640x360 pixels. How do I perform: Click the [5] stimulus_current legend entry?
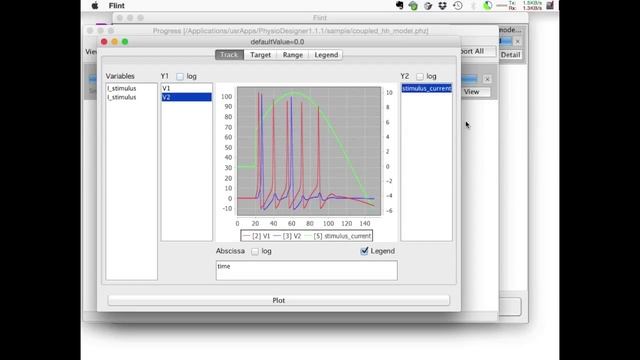tap(338, 236)
